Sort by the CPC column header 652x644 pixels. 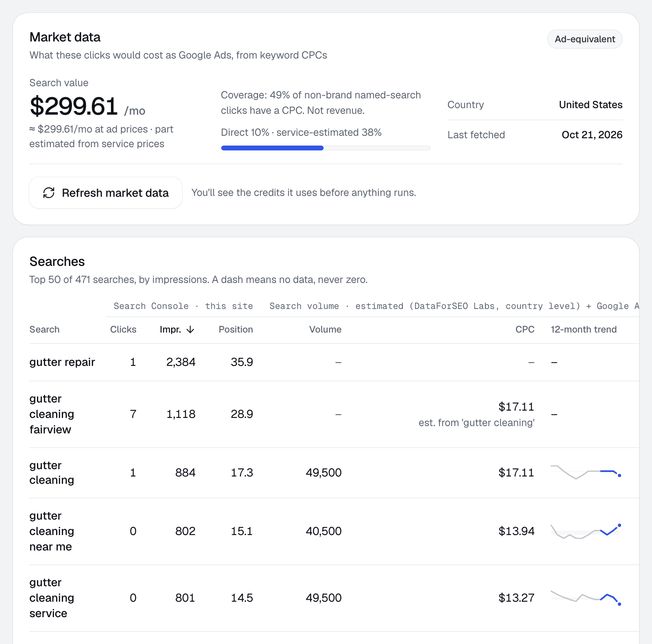coord(525,329)
